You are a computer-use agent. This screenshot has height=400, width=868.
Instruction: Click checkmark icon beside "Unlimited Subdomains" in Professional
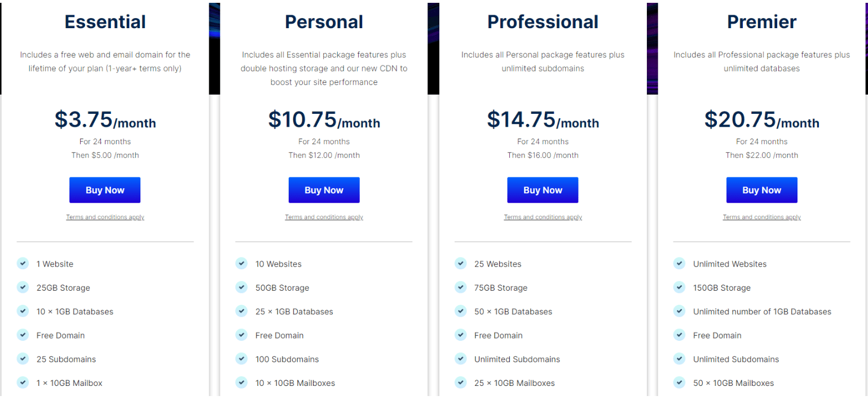tap(460, 359)
